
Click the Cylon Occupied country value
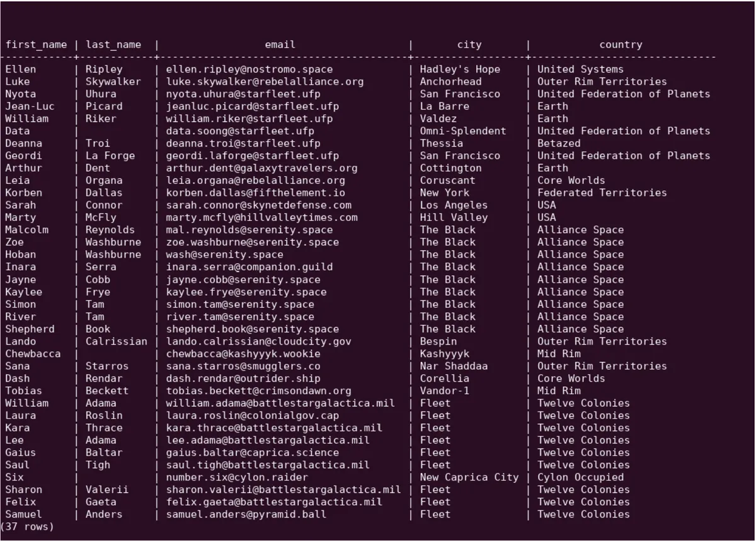pos(580,477)
